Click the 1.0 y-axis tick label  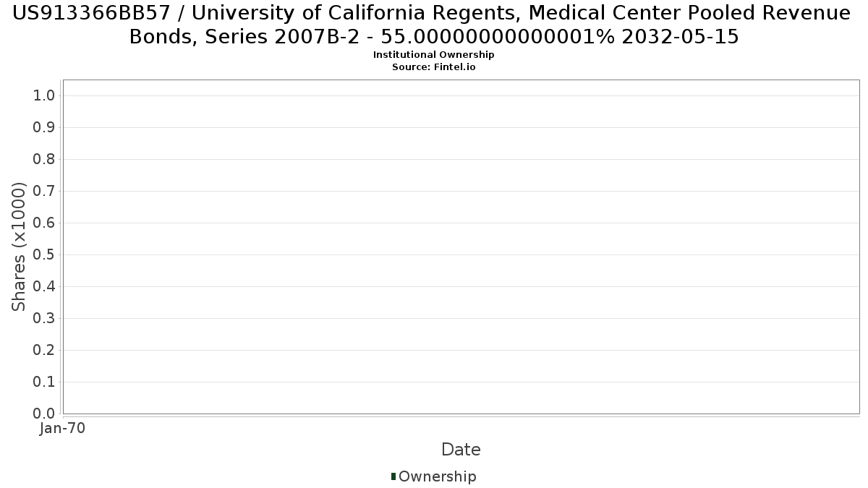point(45,96)
